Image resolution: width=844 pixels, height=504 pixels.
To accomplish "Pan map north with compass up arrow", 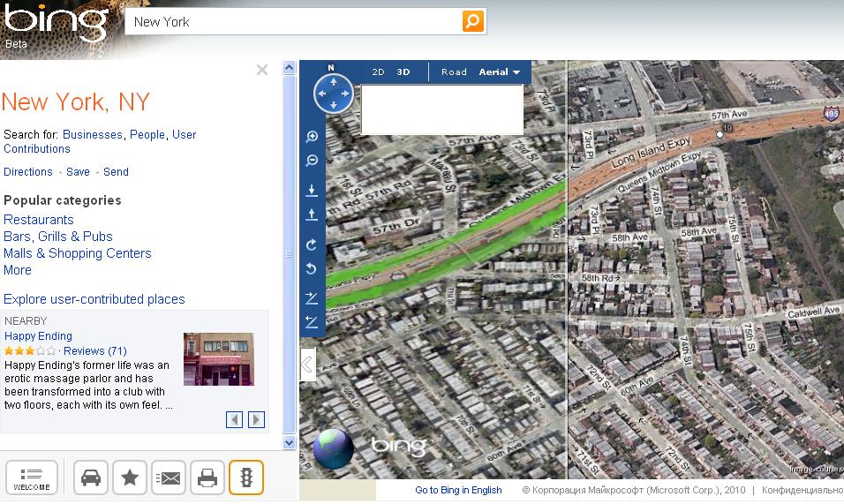I will coord(334,82).
